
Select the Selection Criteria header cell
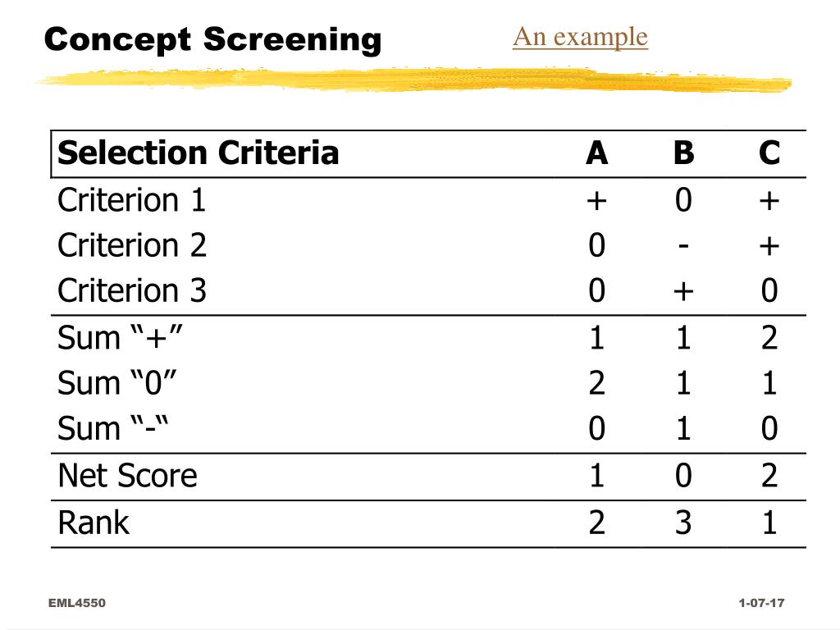199,153
